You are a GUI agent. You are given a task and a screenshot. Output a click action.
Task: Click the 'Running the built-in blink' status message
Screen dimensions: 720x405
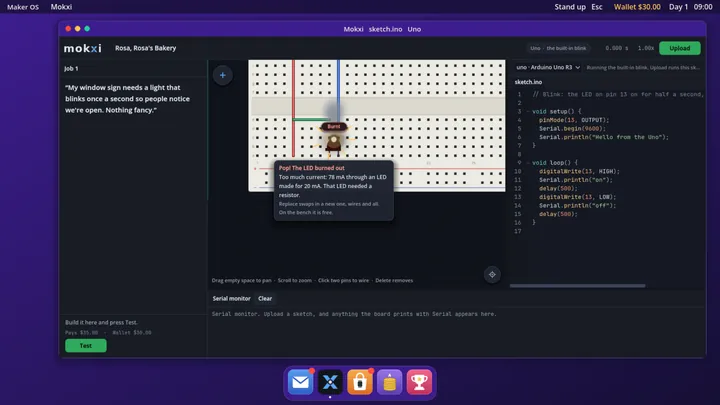pos(643,68)
